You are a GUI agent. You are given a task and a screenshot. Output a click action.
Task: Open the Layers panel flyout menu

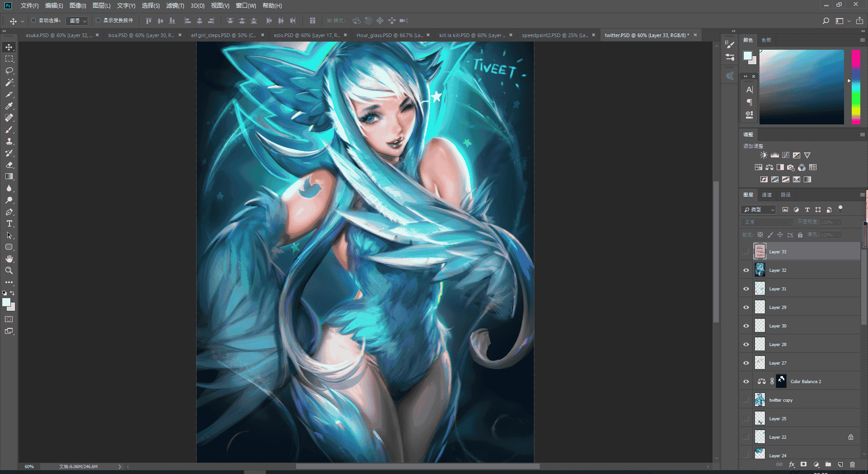pos(862,195)
